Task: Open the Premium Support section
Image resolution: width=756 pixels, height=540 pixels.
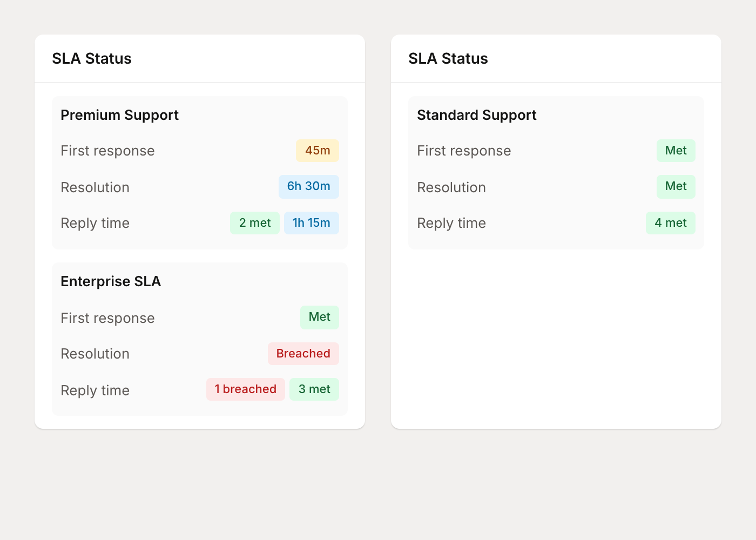Action: [120, 114]
